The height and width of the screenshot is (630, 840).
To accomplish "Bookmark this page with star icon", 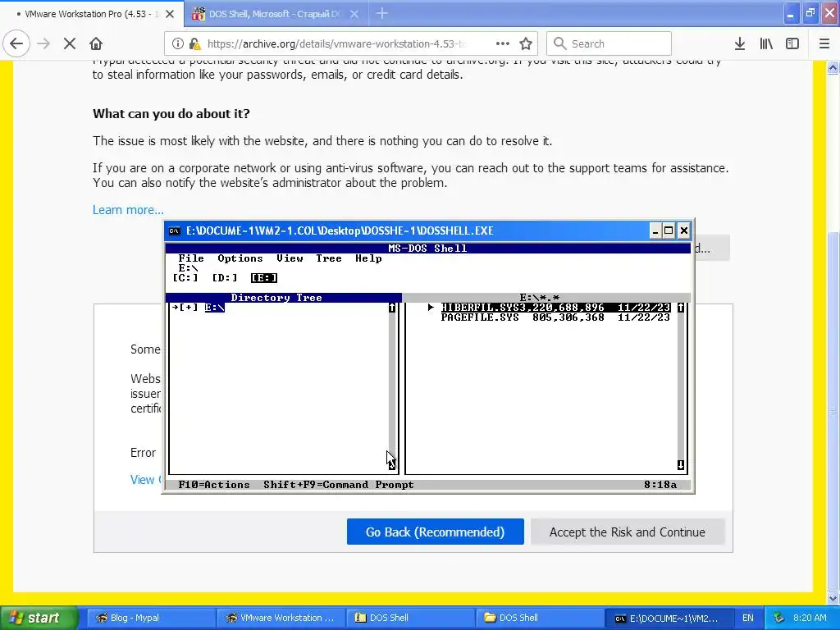I will tap(526, 43).
